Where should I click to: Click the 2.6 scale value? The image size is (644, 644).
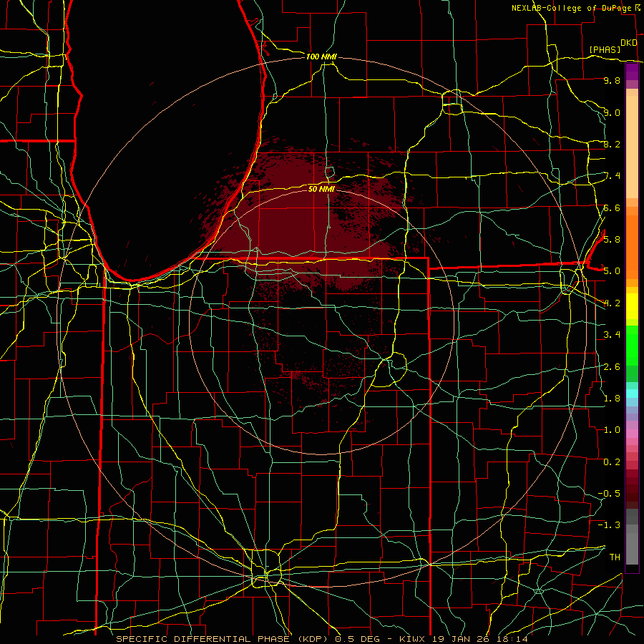612,366
